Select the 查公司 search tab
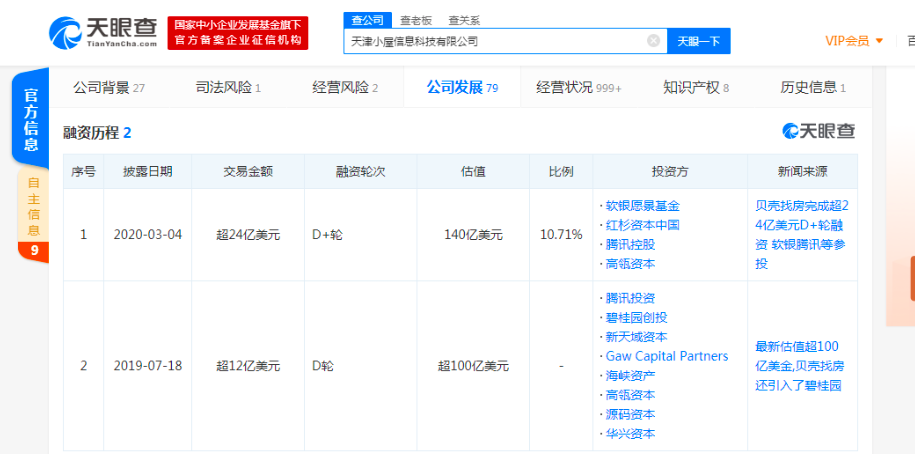Screen dimensions: 915x454 coord(368,20)
